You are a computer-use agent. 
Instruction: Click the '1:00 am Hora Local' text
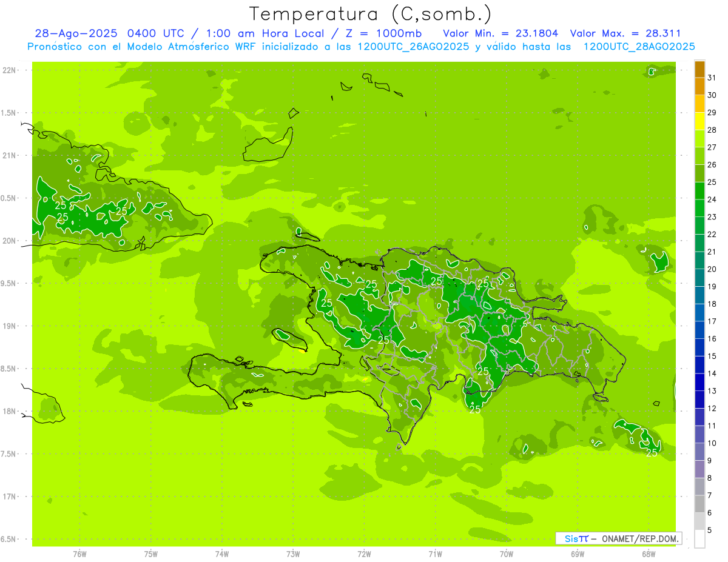point(265,33)
